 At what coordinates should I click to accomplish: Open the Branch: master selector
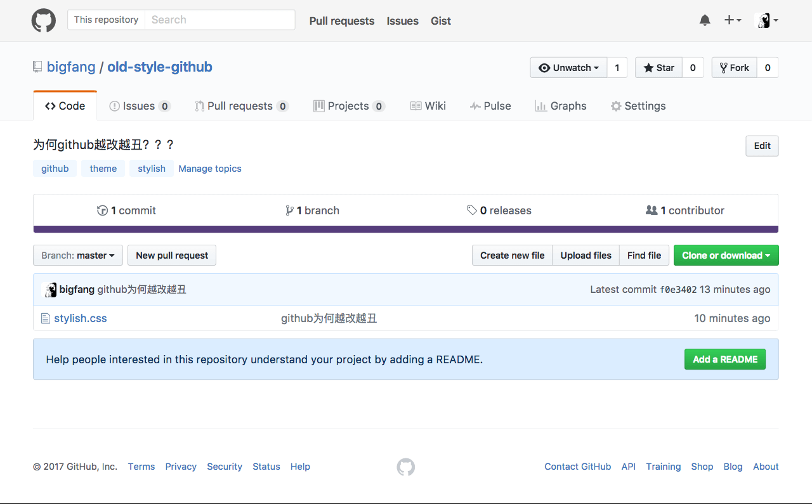click(78, 255)
